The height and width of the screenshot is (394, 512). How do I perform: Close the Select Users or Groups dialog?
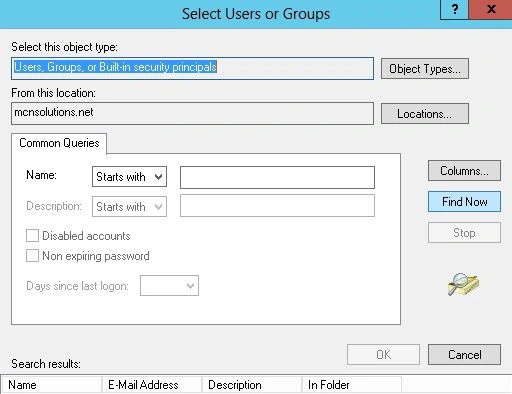click(491, 9)
